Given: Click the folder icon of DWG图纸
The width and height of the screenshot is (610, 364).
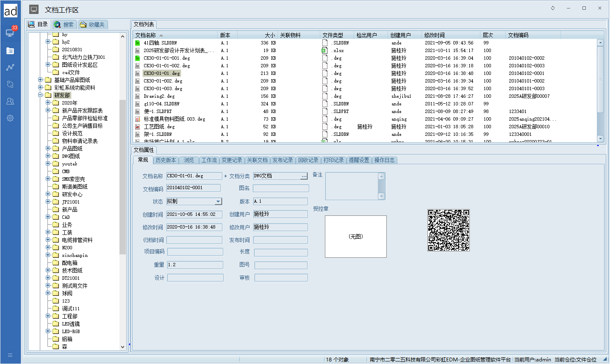Looking at the screenshot, I should (55, 156).
